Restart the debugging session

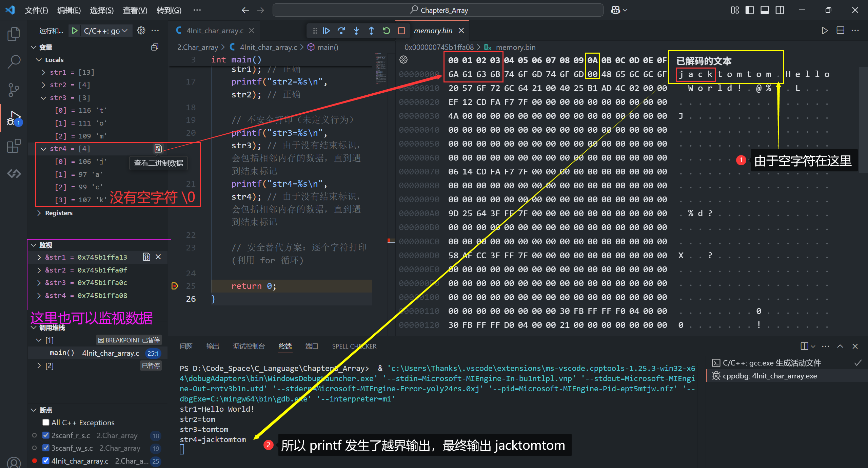pyautogui.click(x=386, y=31)
